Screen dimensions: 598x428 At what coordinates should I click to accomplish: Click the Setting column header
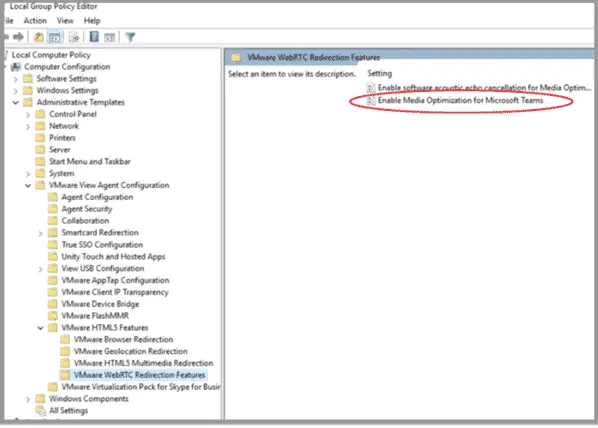tap(379, 73)
